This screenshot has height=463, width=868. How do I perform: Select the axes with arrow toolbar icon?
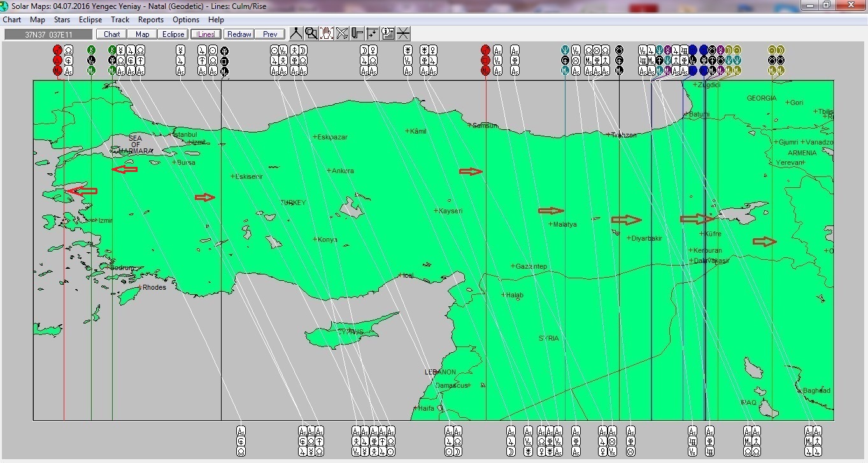[x=373, y=34]
